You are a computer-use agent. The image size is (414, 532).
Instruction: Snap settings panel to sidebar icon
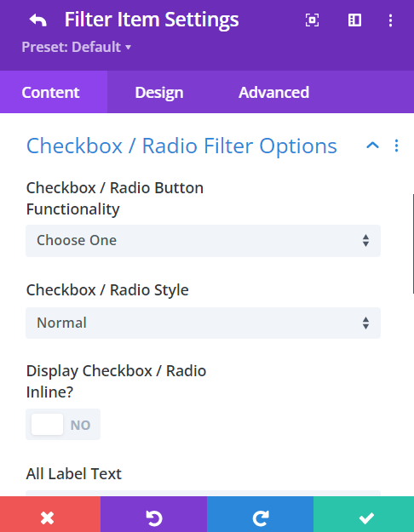354,20
